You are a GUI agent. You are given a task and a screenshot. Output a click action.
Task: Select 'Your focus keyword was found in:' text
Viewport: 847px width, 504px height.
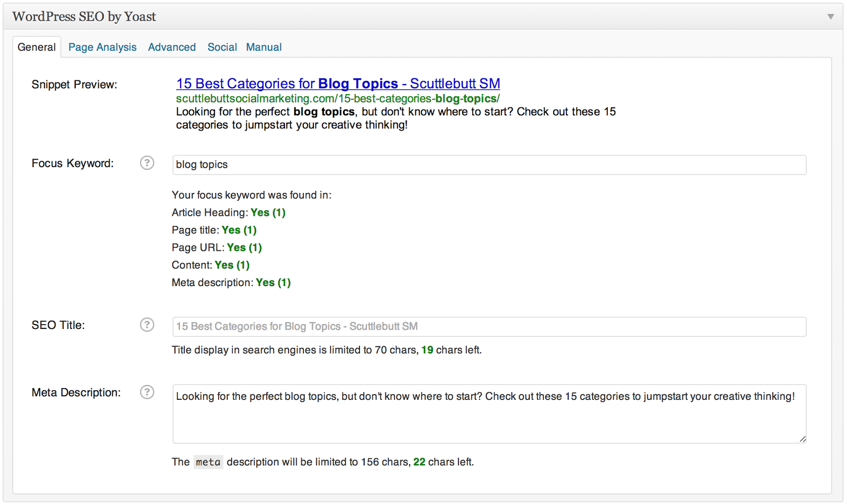tap(251, 195)
